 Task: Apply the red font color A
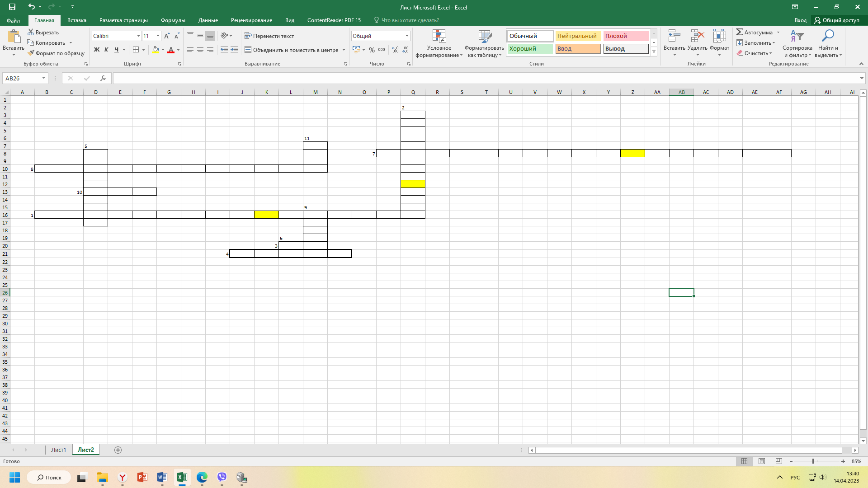point(171,50)
